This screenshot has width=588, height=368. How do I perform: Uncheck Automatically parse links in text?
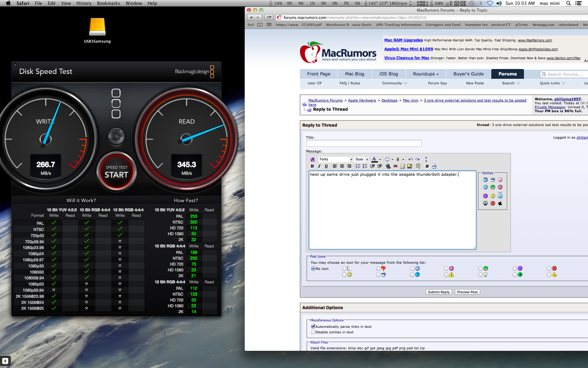313,327
